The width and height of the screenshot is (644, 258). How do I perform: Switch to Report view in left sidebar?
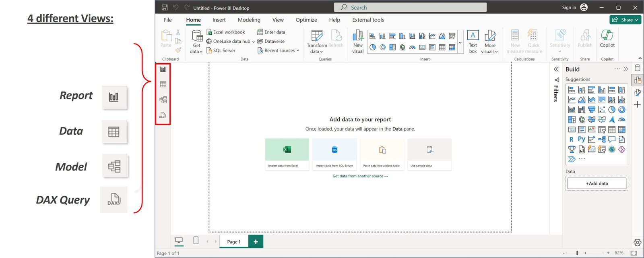tap(163, 69)
